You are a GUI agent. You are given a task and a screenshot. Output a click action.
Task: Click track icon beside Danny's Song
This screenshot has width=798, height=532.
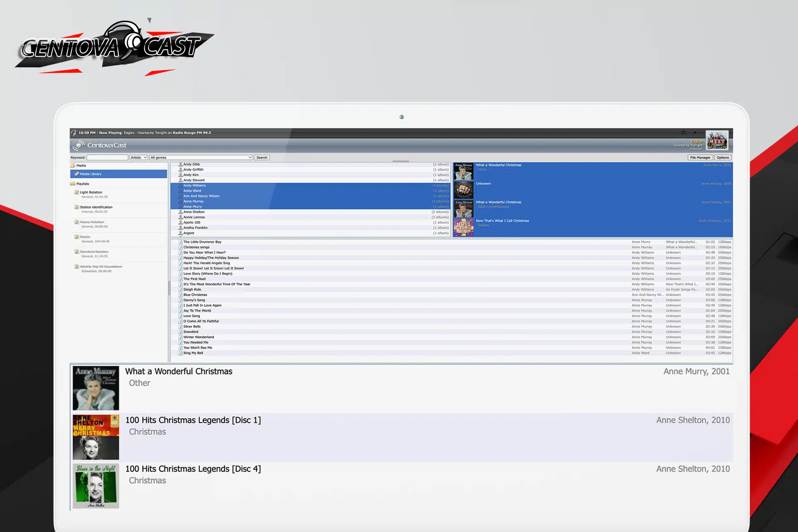tap(181, 300)
